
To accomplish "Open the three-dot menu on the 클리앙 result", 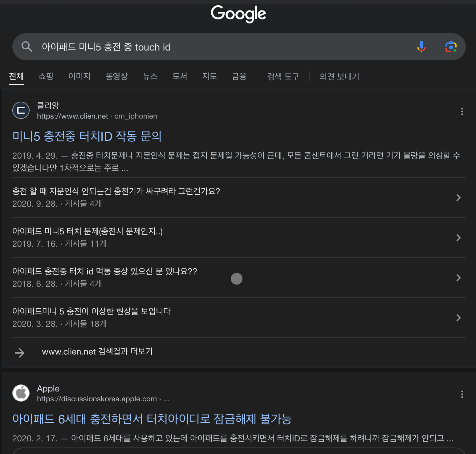I will (x=462, y=112).
